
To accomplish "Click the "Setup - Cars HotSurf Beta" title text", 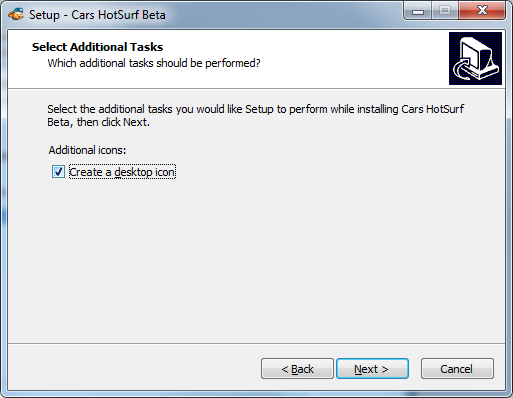I will click(97, 15).
